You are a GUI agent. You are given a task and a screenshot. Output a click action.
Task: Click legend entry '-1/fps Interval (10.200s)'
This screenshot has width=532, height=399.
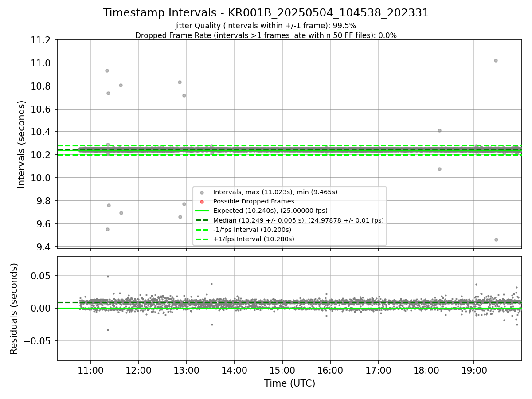pyautogui.click(x=252, y=230)
